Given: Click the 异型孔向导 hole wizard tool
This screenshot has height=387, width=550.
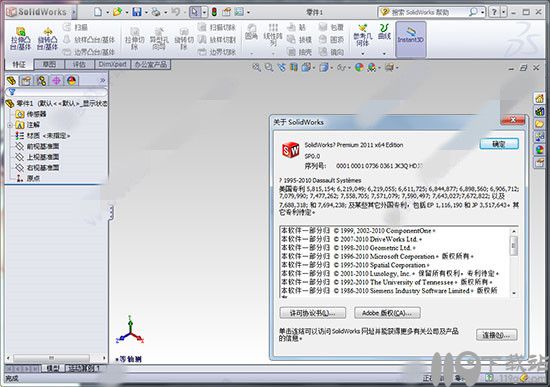Looking at the screenshot, I should coord(159,39).
